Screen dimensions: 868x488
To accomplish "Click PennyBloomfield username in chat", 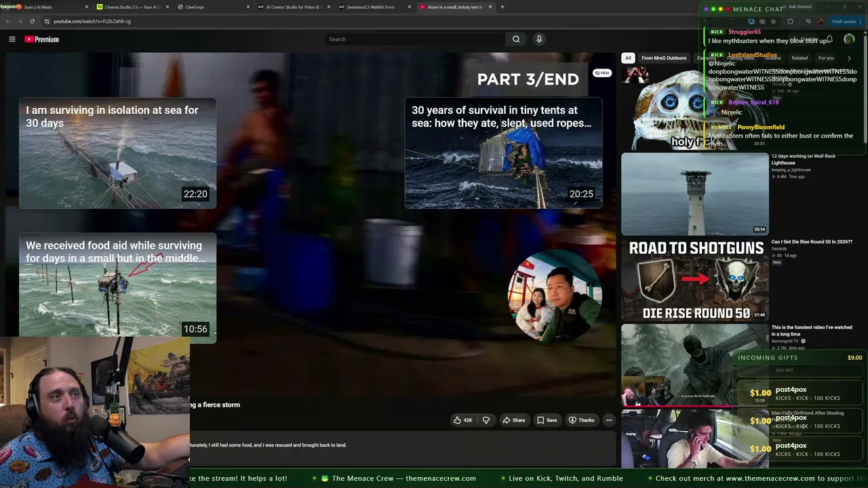I will point(761,127).
